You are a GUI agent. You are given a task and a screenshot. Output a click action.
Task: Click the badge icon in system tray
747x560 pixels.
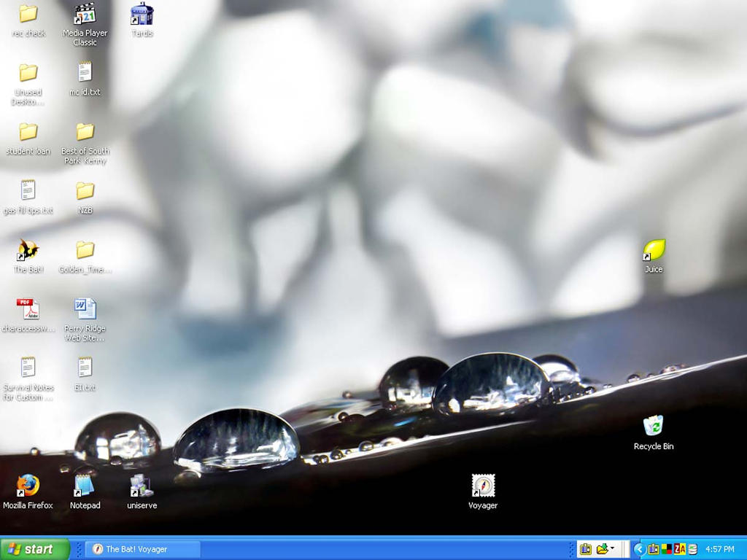point(654,549)
